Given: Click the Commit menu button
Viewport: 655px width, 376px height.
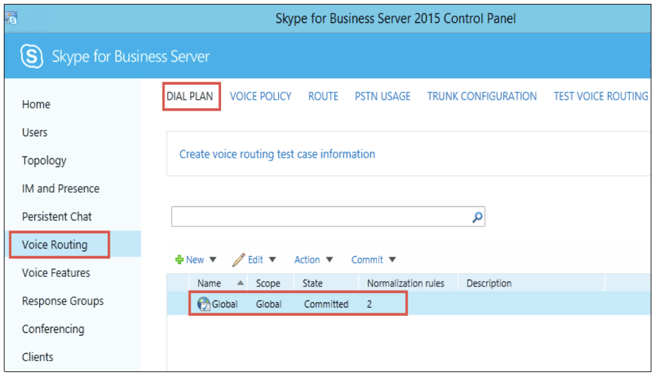Looking at the screenshot, I should [x=367, y=260].
